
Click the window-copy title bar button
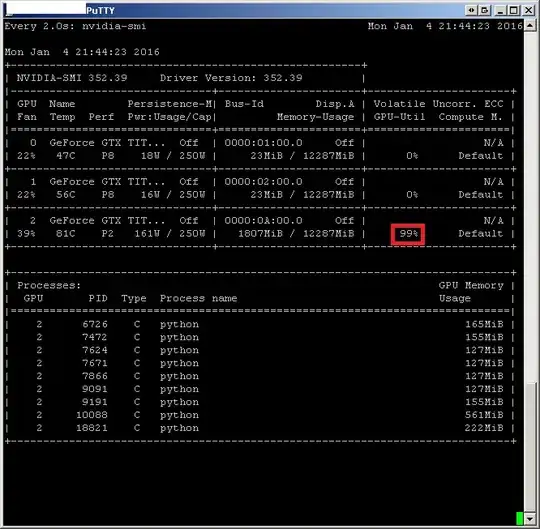(484, 10)
